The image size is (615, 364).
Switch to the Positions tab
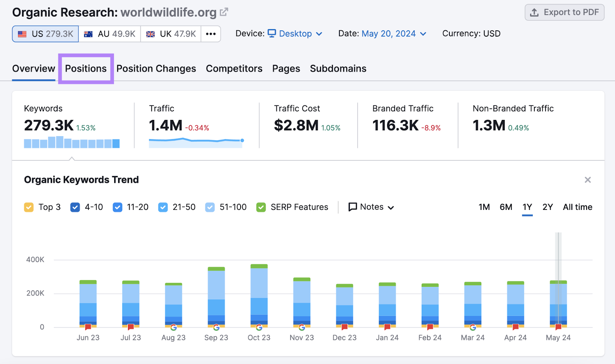pos(86,68)
